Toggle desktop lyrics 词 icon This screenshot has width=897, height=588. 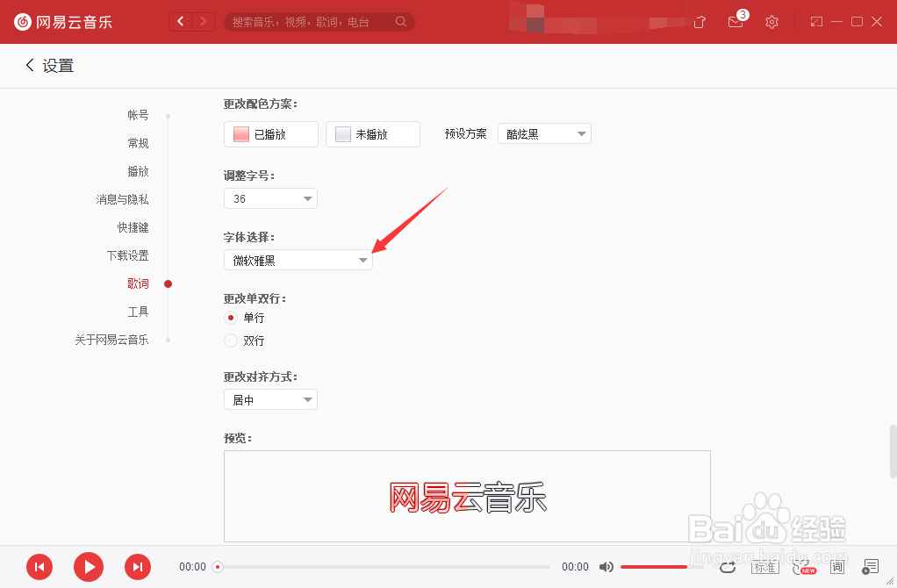[837, 567]
